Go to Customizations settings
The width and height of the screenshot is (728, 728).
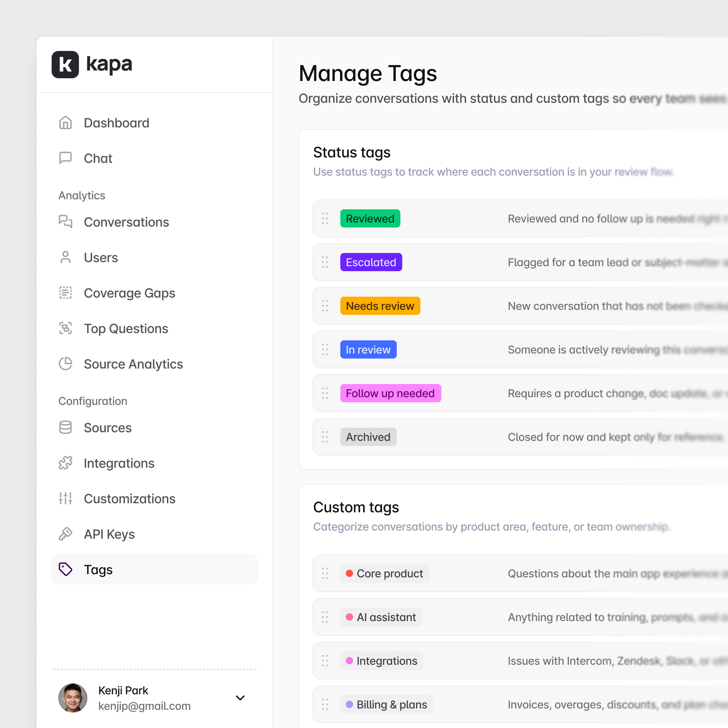click(x=154, y=498)
